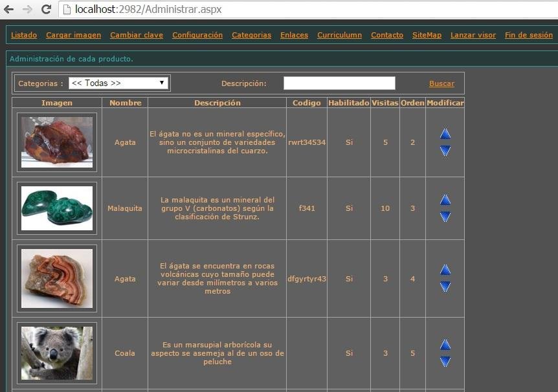Move the Malaquita product down in order
The height and width of the screenshot is (392, 558).
(445, 217)
